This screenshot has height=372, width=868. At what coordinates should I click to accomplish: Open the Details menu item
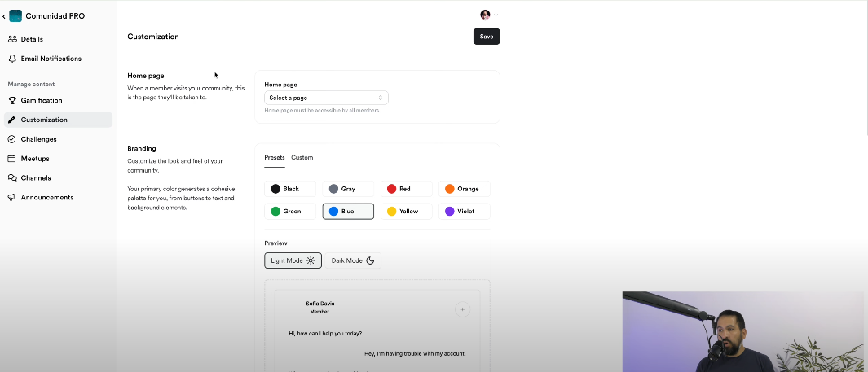coord(58,39)
